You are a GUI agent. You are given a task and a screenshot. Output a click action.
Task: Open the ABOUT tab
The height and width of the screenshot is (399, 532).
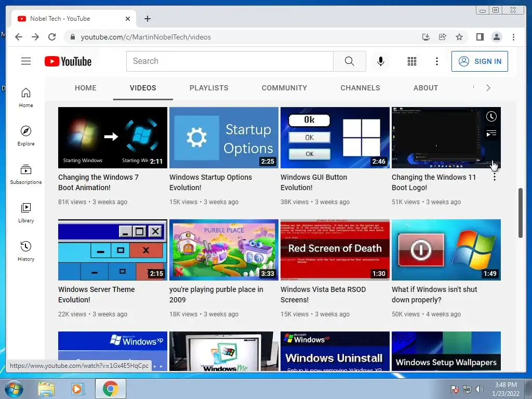tap(425, 88)
